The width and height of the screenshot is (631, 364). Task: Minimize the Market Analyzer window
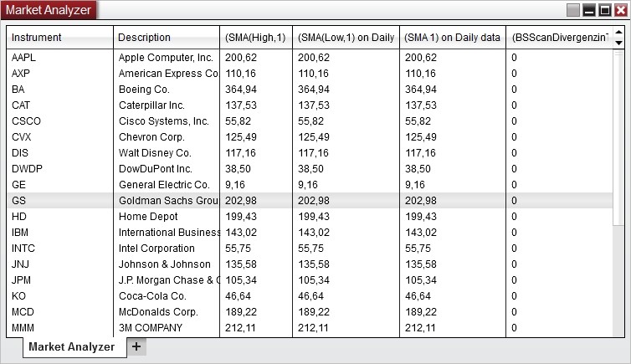[x=589, y=11]
